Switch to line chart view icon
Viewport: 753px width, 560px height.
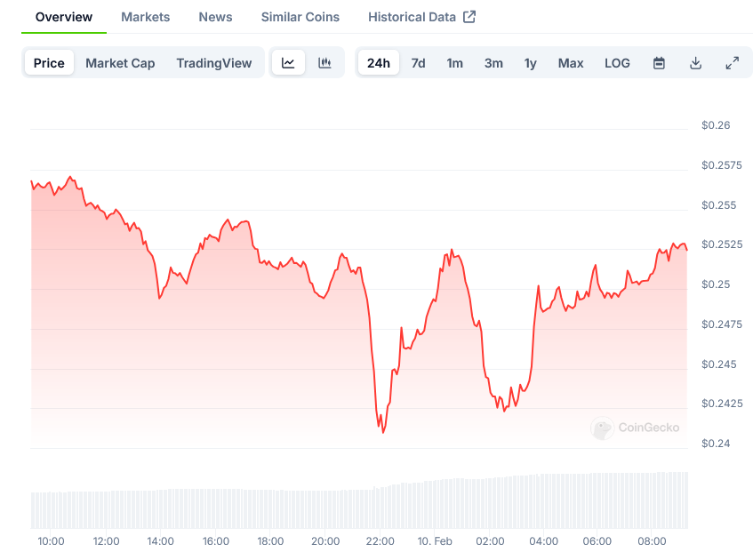(288, 63)
